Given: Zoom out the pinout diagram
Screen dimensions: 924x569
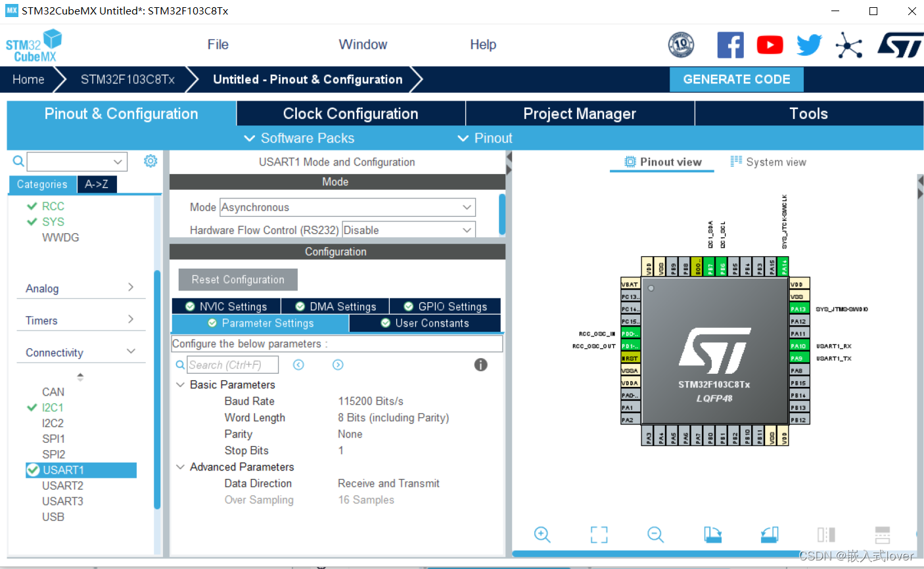Looking at the screenshot, I should (x=655, y=534).
